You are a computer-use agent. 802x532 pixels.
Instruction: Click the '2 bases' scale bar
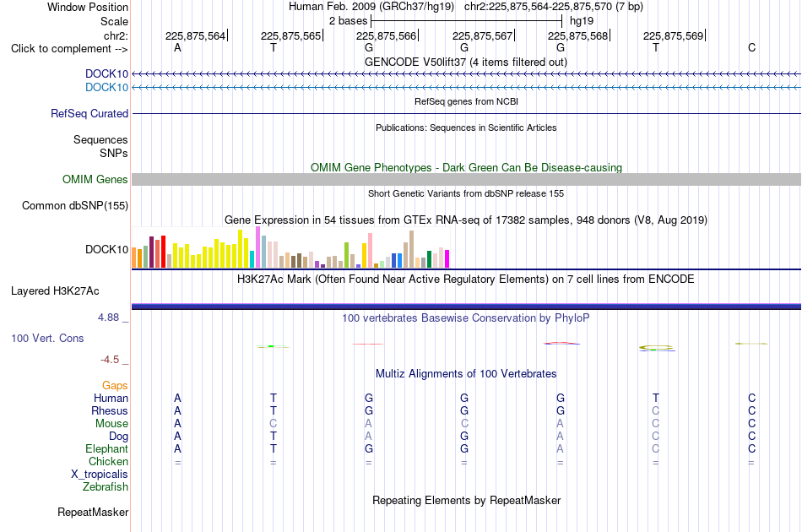click(467, 21)
